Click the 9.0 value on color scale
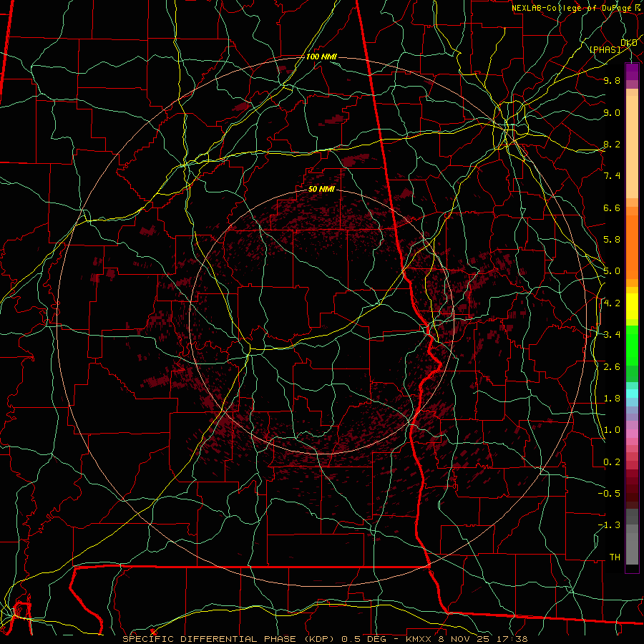 click(x=612, y=112)
